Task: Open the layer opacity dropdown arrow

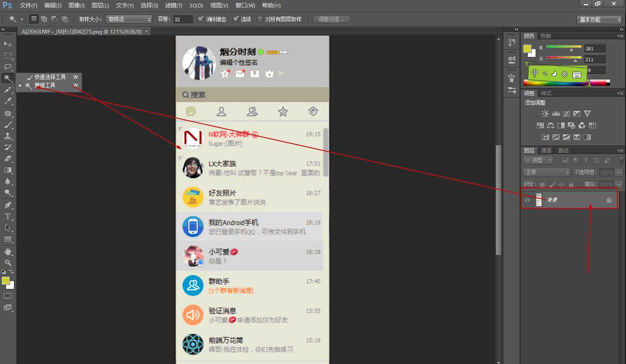Action: point(619,172)
